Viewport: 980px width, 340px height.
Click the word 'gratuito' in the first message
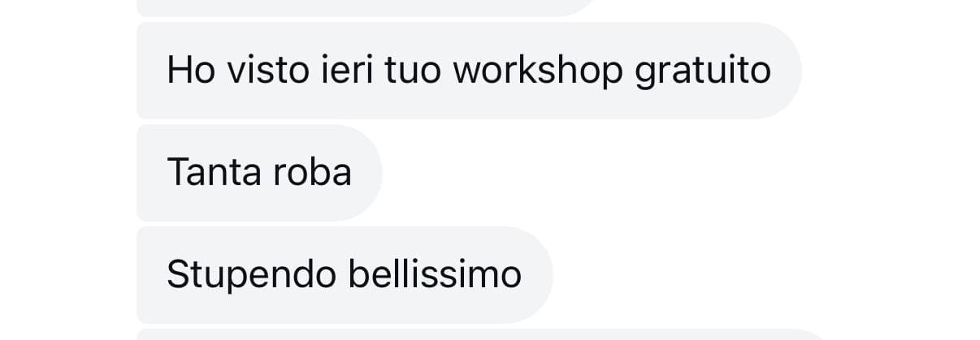(x=703, y=71)
